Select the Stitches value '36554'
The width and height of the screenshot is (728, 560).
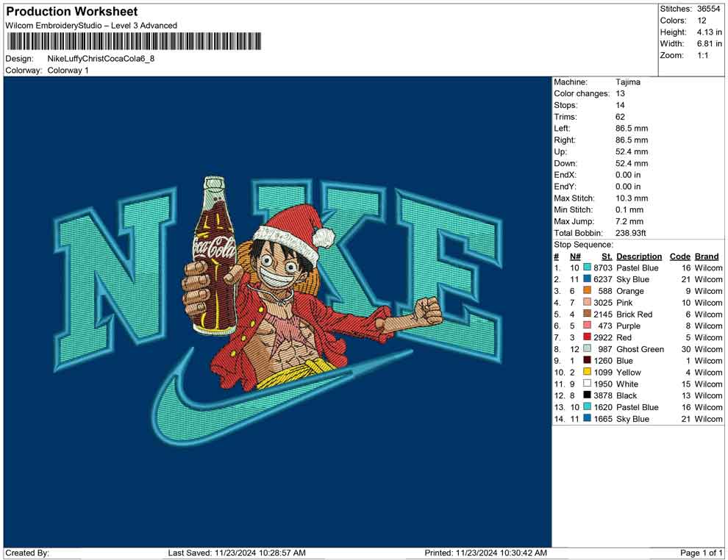click(x=708, y=9)
